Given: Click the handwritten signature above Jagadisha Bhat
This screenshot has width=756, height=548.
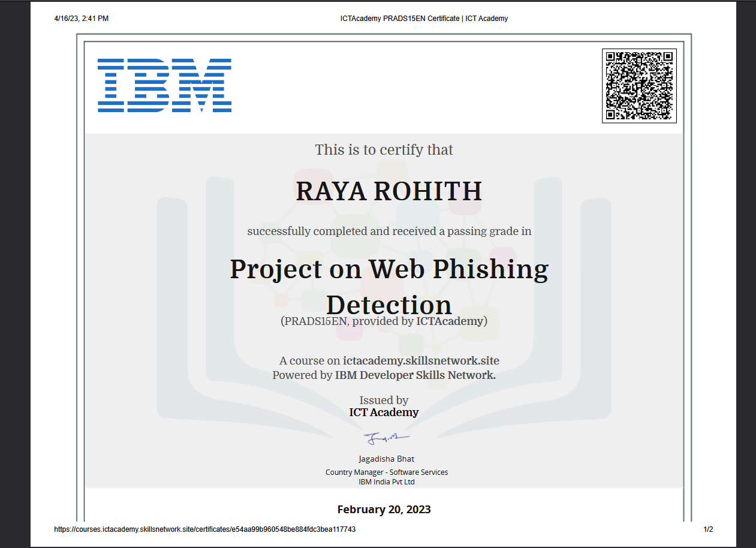Looking at the screenshot, I should click(x=385, y=439).
